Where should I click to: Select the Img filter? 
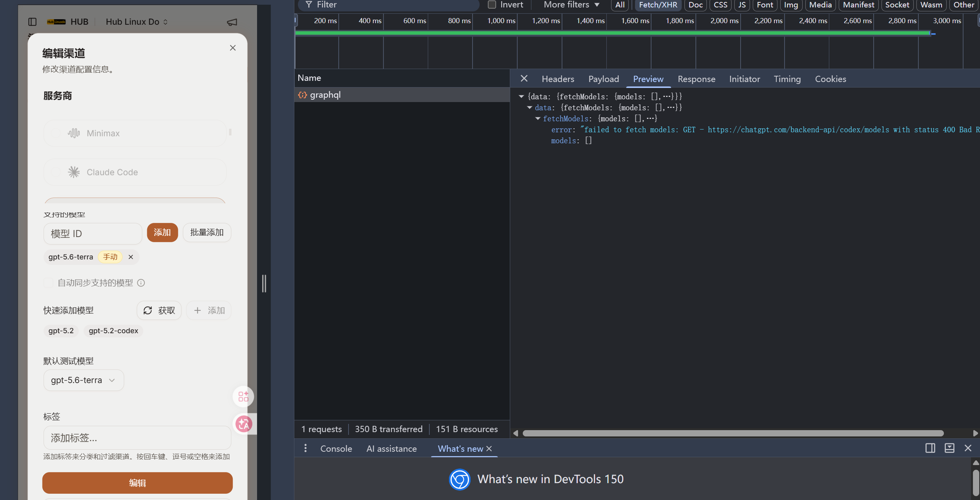pos(791,5)
